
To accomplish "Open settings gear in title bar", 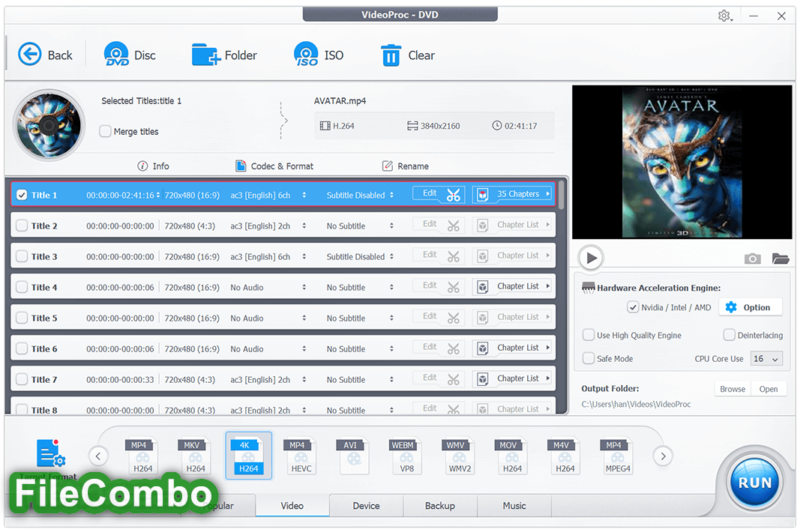I will pos(724,16).
